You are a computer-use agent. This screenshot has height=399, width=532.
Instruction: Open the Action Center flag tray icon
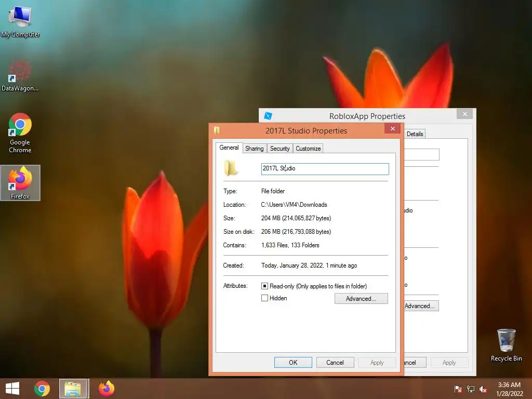pyautogui.click(x=458, y=389)
